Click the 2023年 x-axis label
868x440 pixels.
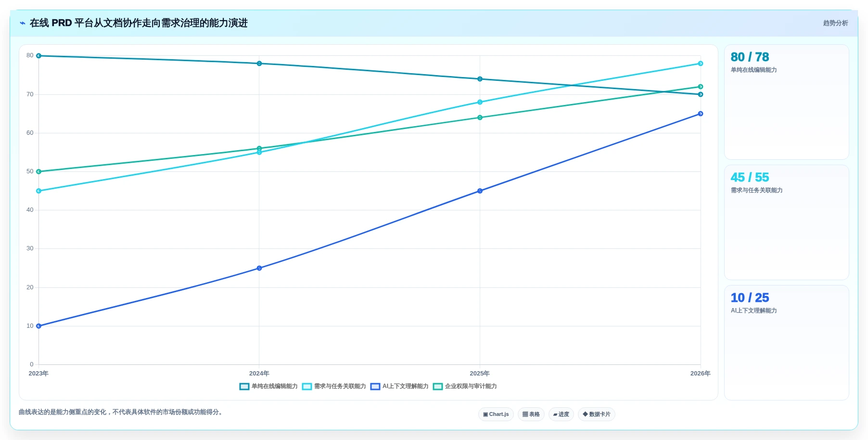[x=38, y=374]
